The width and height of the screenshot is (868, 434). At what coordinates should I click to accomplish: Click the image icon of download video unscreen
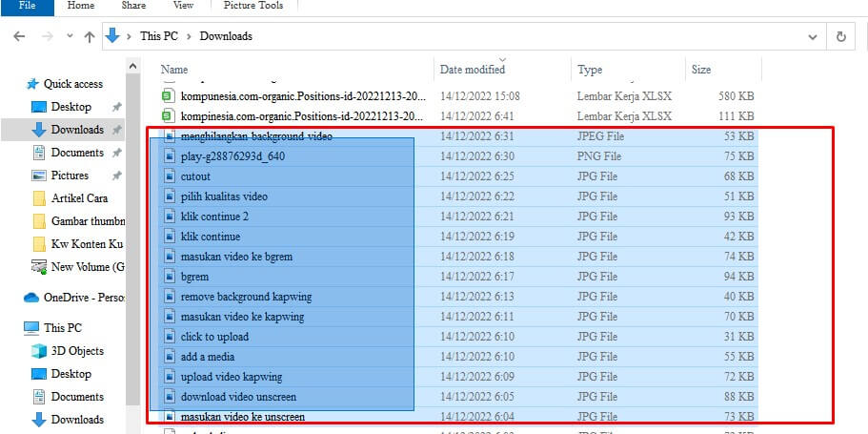click(170, 397)
